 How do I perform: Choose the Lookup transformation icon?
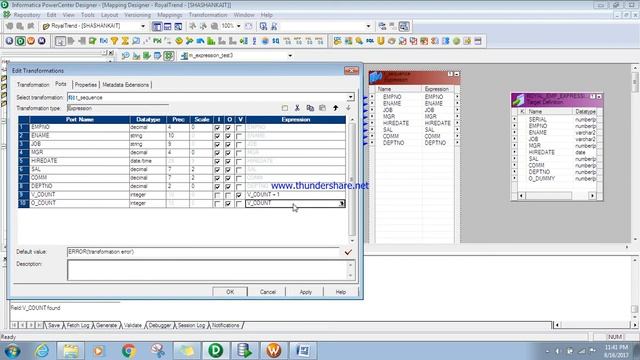click(136, 41)
